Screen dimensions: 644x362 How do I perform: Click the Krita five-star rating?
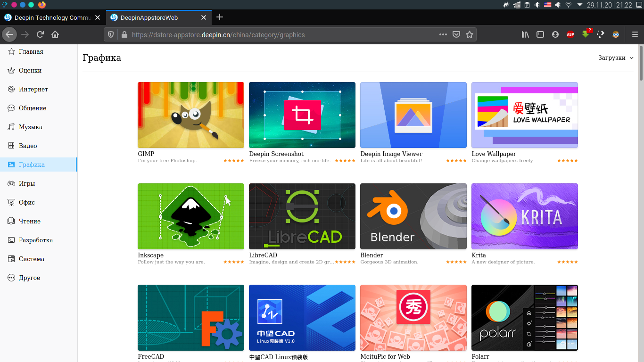568,262
